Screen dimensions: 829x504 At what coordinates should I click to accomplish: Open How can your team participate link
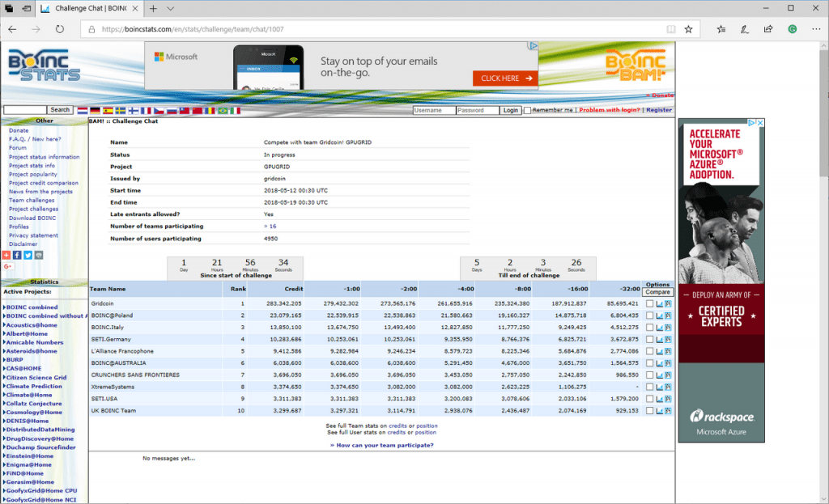tap(382, 446)
